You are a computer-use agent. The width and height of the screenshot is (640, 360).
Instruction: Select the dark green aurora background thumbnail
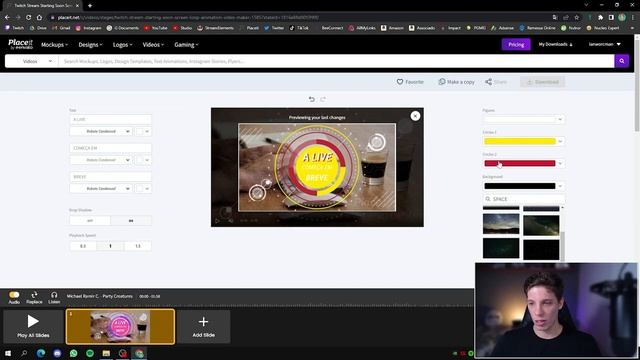(x=541, y=225)
